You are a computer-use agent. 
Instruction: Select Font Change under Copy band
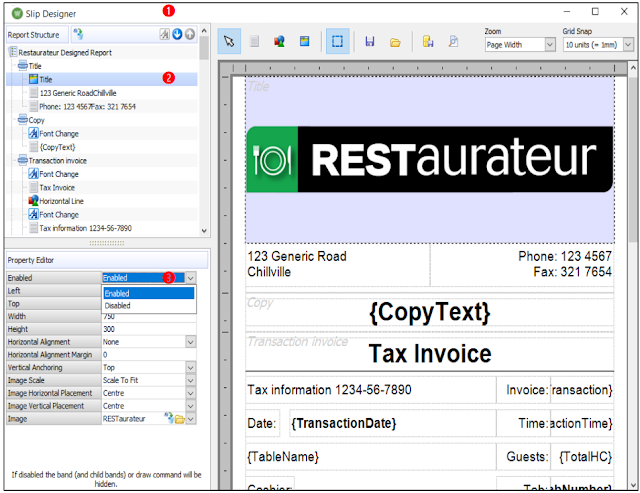pos(59,133)
